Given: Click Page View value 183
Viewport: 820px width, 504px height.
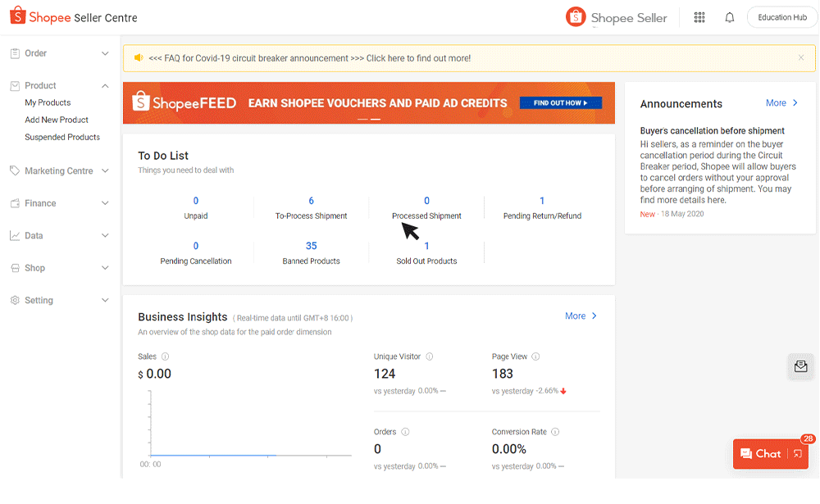Looking at the screenshot, I should [502, 374].
